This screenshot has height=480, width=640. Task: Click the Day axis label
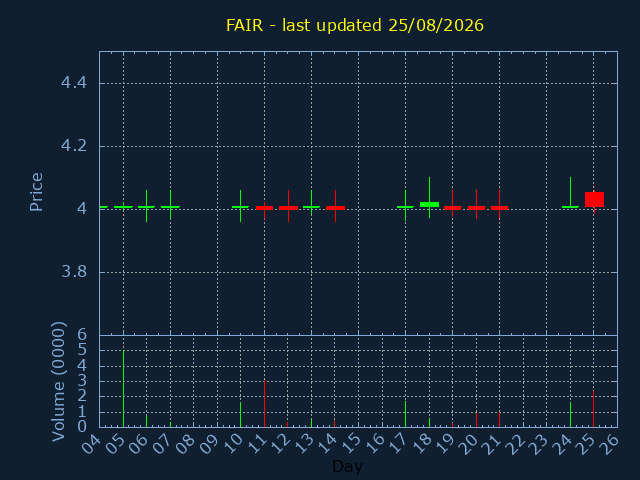click(347, 466)
